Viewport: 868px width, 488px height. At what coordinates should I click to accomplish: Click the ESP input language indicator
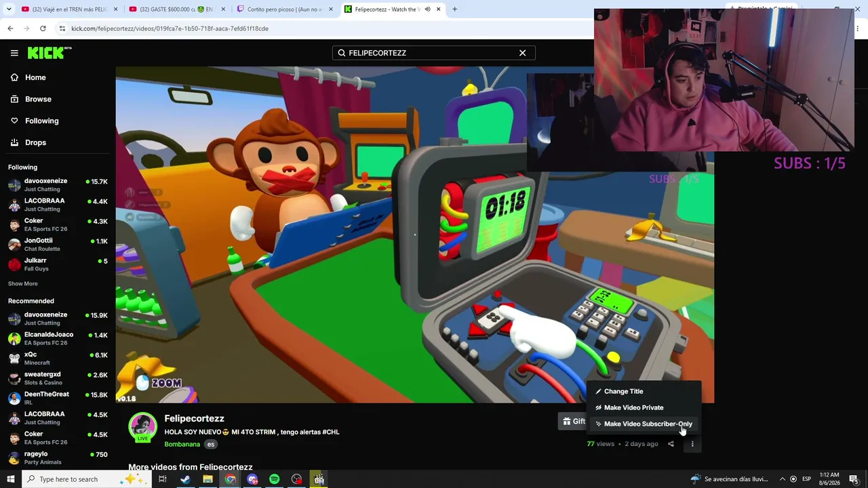coord(806,479)
